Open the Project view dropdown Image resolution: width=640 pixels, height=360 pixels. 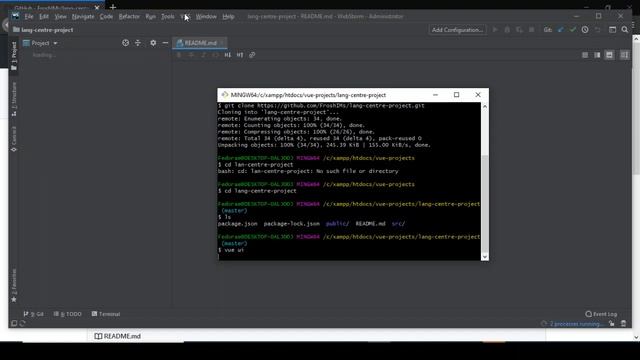point(40,43)
